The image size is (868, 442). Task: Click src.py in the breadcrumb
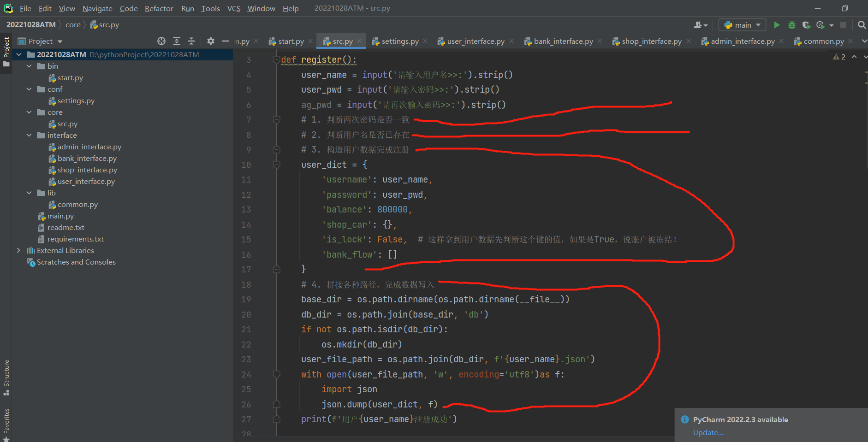click(x=105, y=24)
